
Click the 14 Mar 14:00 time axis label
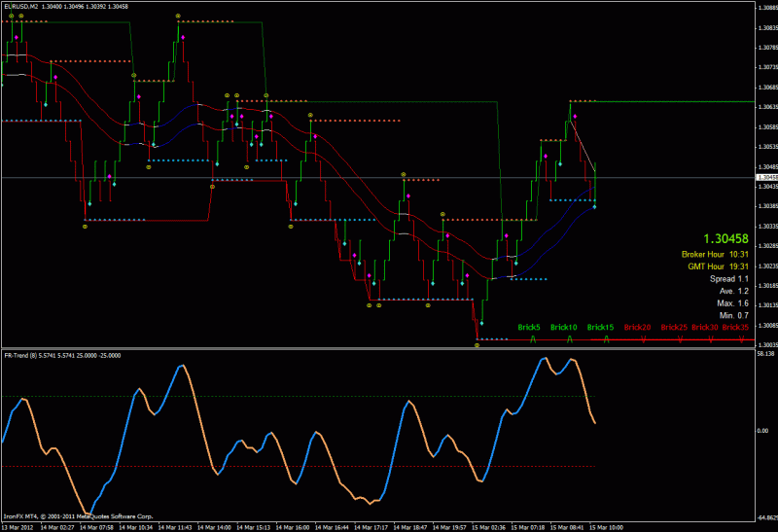(214, 527)
